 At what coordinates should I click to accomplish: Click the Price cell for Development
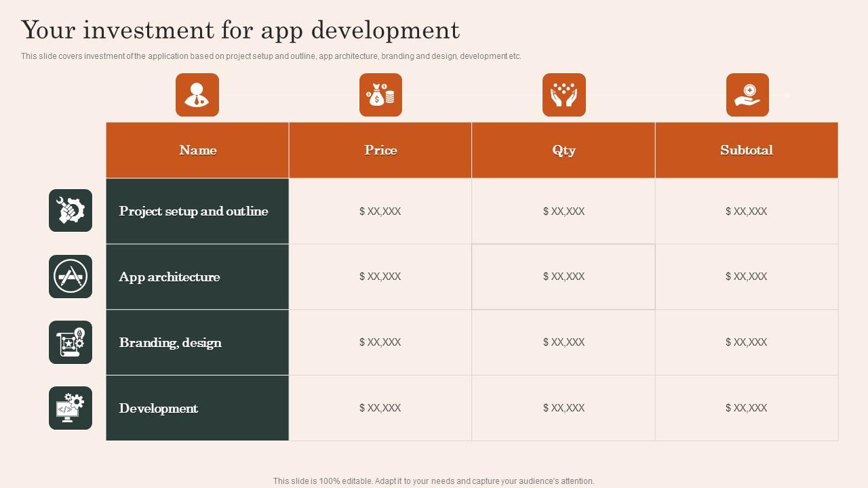tap(380, 408)
